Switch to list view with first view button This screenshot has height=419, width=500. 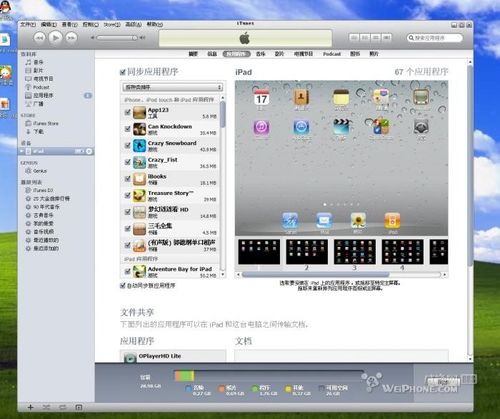point(354,37)
